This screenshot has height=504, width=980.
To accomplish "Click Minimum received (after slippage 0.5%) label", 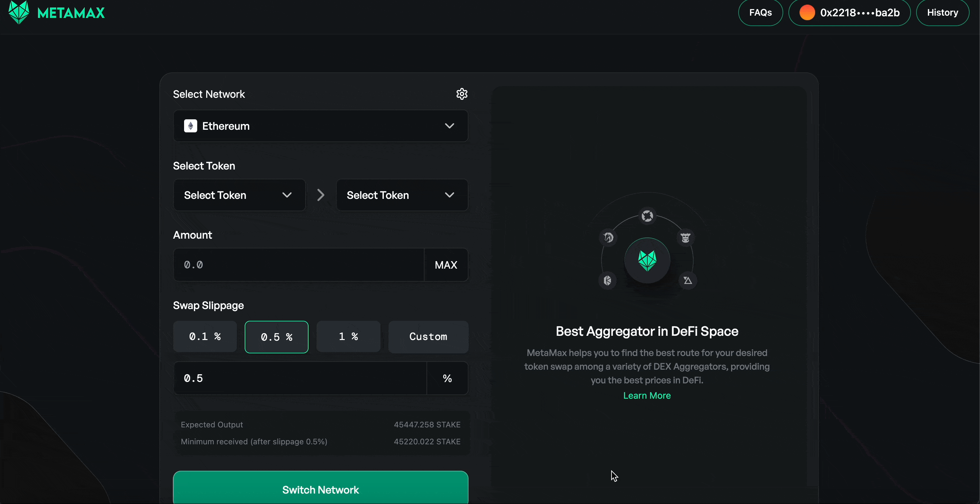I will 254,442.
